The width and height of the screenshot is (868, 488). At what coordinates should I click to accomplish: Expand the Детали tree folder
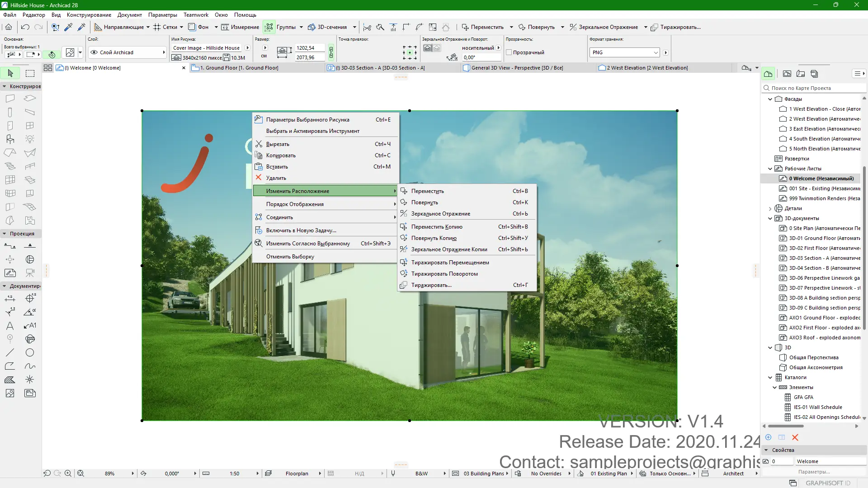point(770,208)
